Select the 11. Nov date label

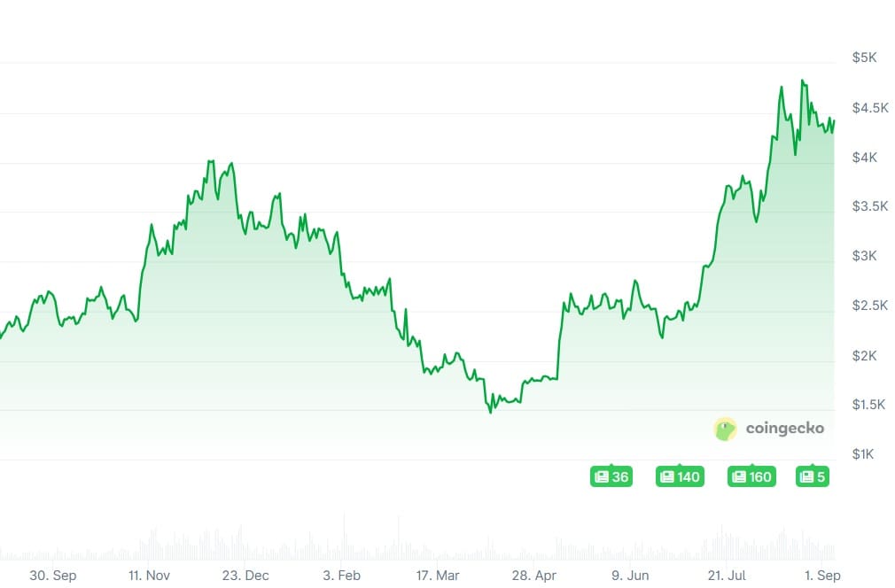point(148,575)
